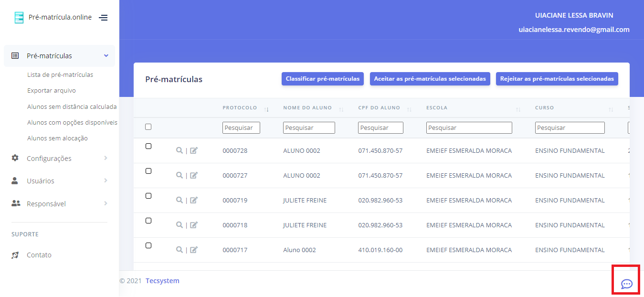Open the chat support bubble icon
This screenshot has width=644, height=297.
point(626,284)
